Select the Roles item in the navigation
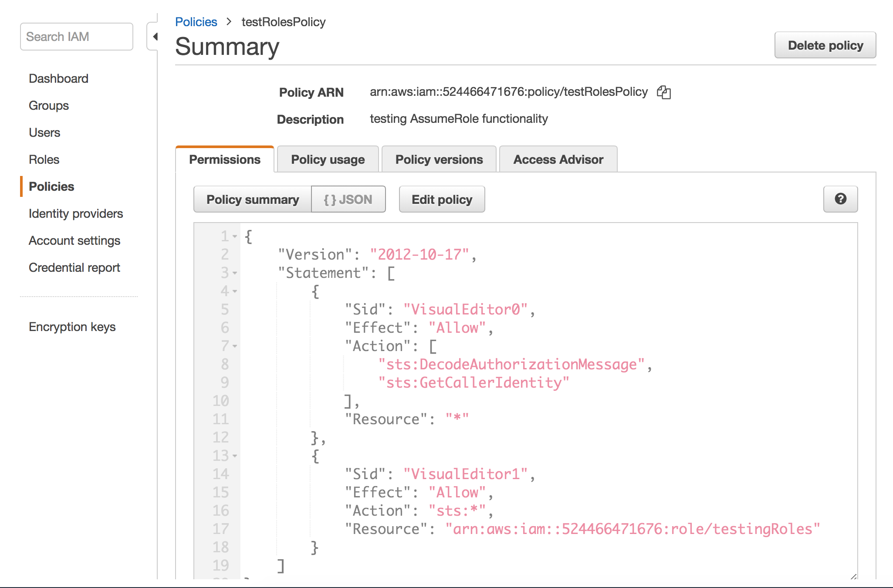The image size is (893, 588). [x=44, y=159]
